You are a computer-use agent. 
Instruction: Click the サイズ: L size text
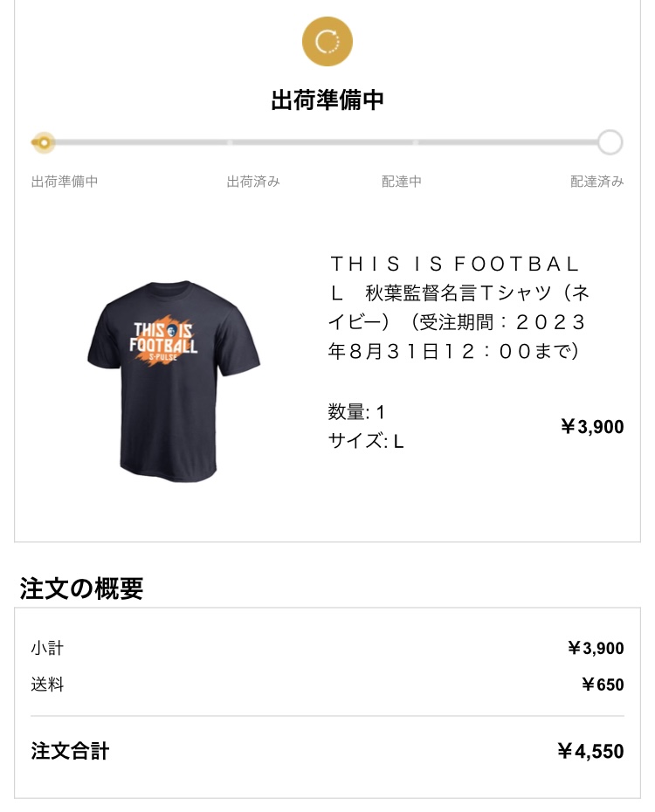(366, 441)
